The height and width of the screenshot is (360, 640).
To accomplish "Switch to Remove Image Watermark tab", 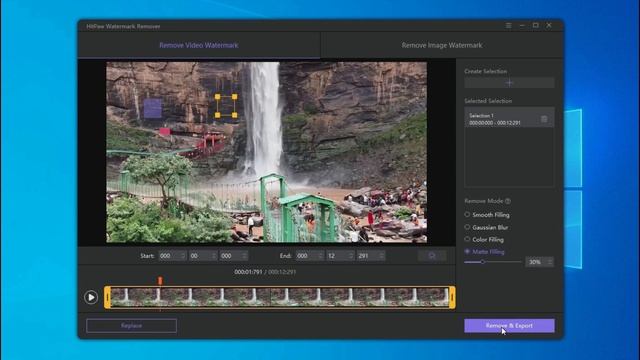I will 442,45.
